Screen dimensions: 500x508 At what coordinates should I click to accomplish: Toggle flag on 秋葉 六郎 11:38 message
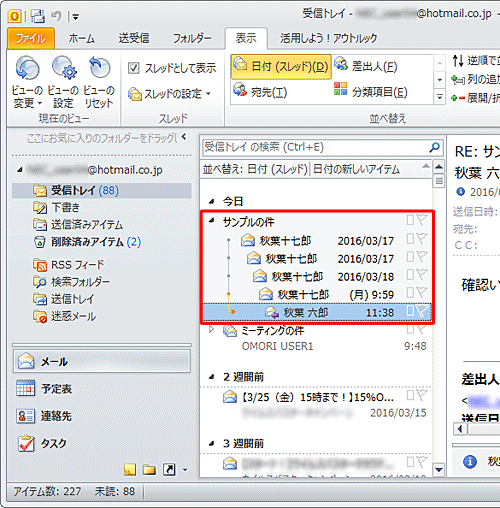click(x=422, y=311)
